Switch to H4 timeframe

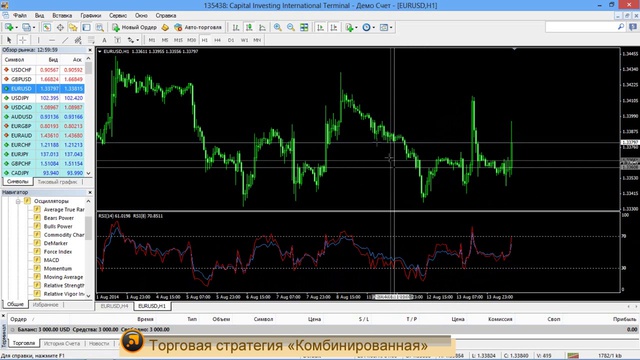click(218, 40)
